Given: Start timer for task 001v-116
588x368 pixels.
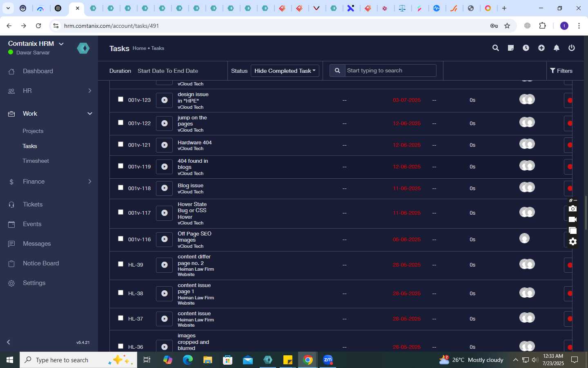Looking at the screenshot, I should pyautogui.click(x=165, y=240).
